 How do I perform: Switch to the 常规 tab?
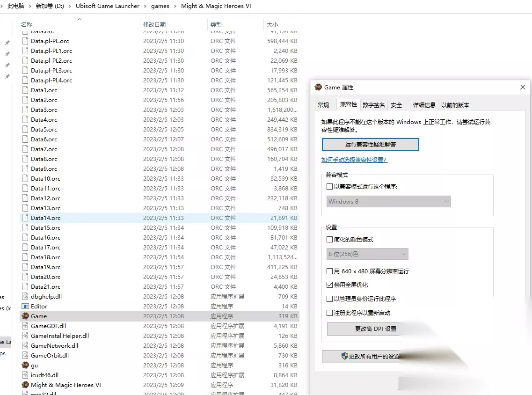point(323,105)
